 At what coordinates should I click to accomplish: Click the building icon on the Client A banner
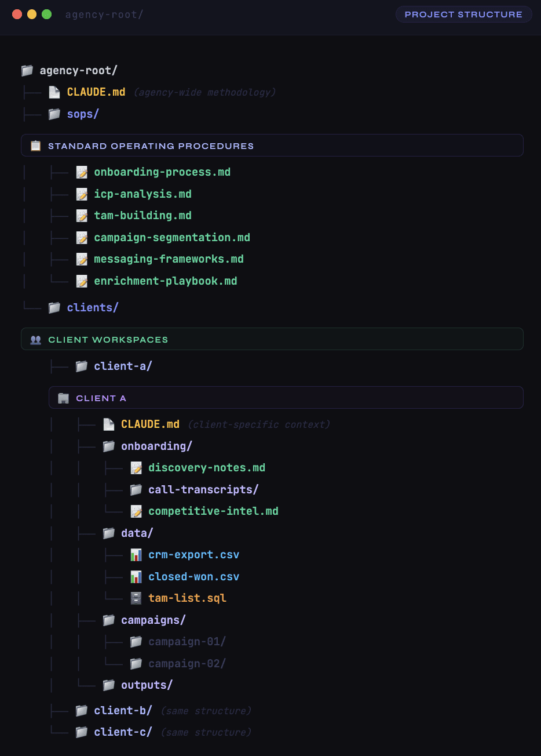pos(63,398)
